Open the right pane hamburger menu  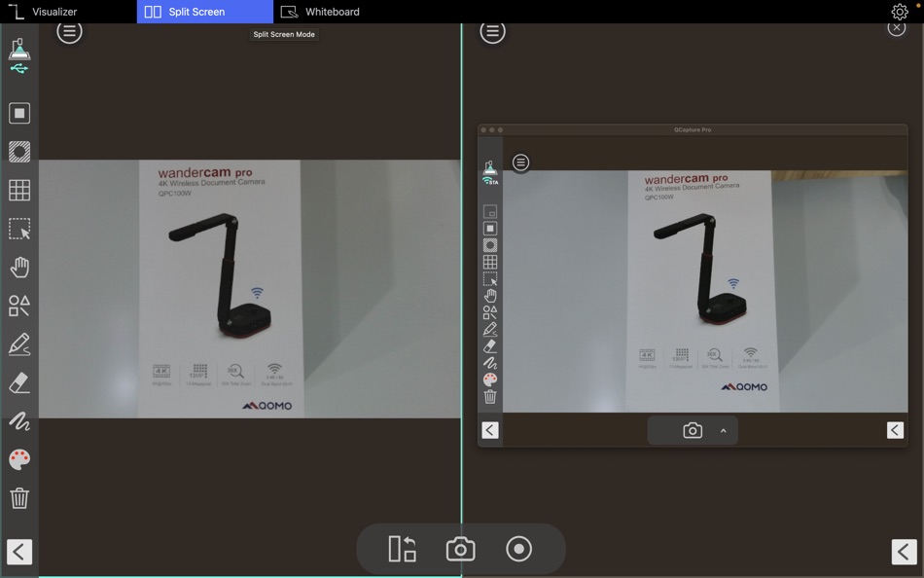493,31
